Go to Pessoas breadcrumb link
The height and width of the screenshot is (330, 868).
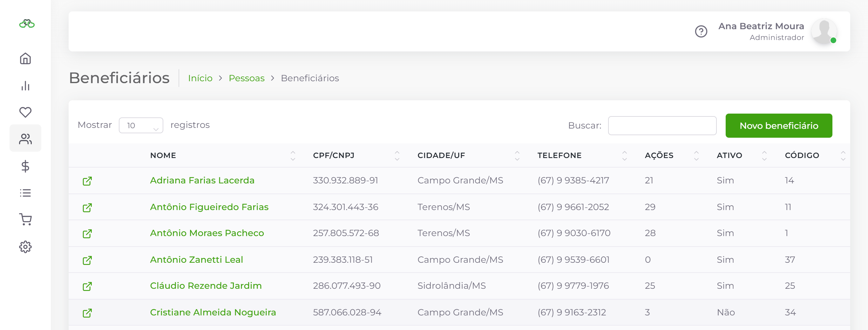point(247,78)
